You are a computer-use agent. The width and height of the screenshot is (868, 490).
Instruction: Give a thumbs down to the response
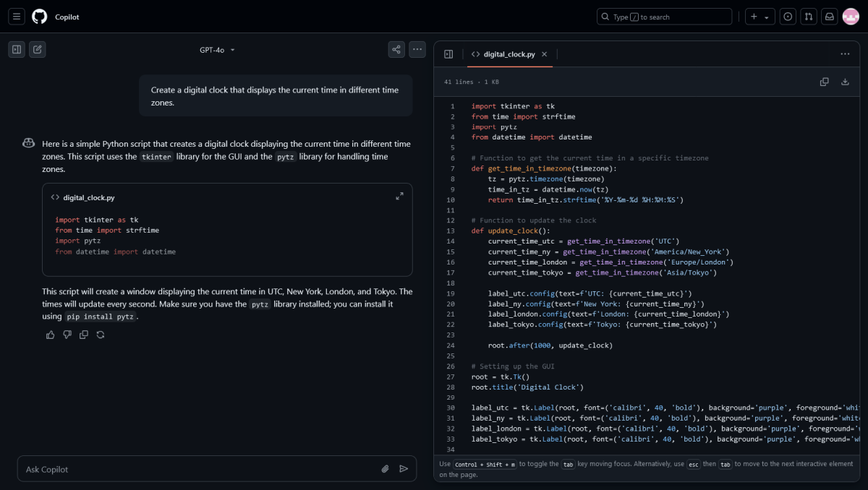[x=67, y=335]
